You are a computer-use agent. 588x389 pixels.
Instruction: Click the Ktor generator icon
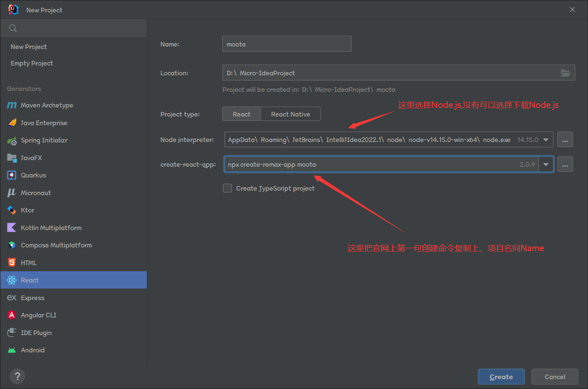click(x=12, y=210)
